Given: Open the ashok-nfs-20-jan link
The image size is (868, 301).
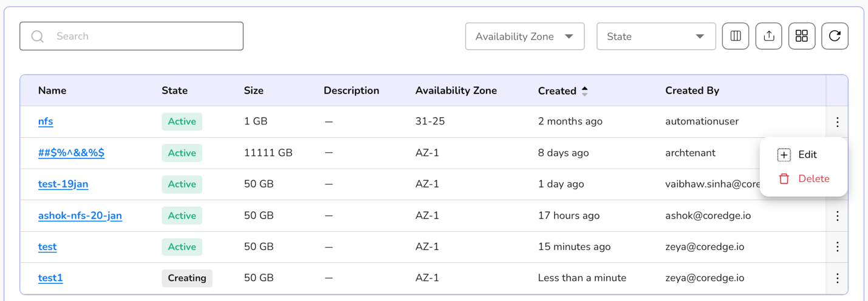Looking at the screenshot, I should tap(80, 215).
